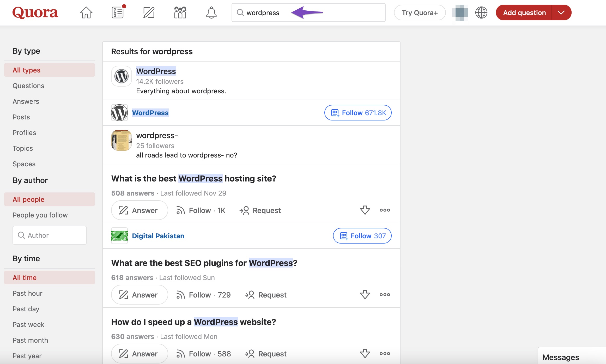Image resolution: width=606 pixels, height=364 pixels.
Task: Select People you follow author filter
Action: [40, 215]
